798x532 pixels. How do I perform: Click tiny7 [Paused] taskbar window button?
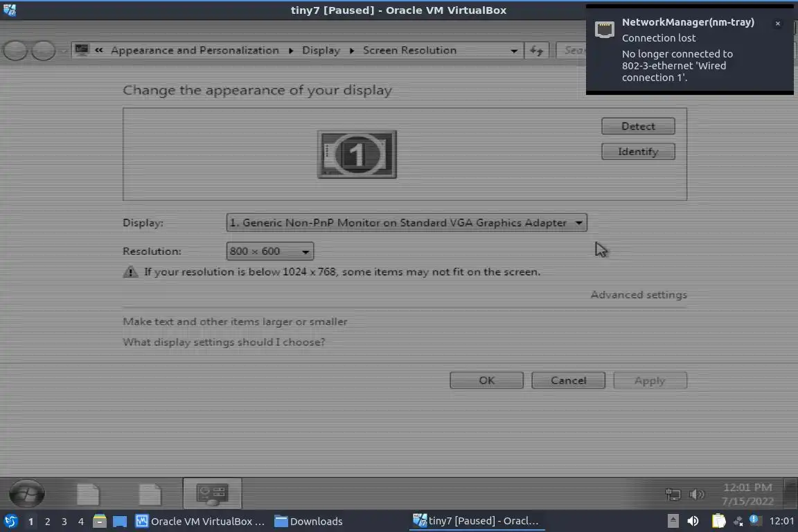pyautogui.click(x=477, y=521)
